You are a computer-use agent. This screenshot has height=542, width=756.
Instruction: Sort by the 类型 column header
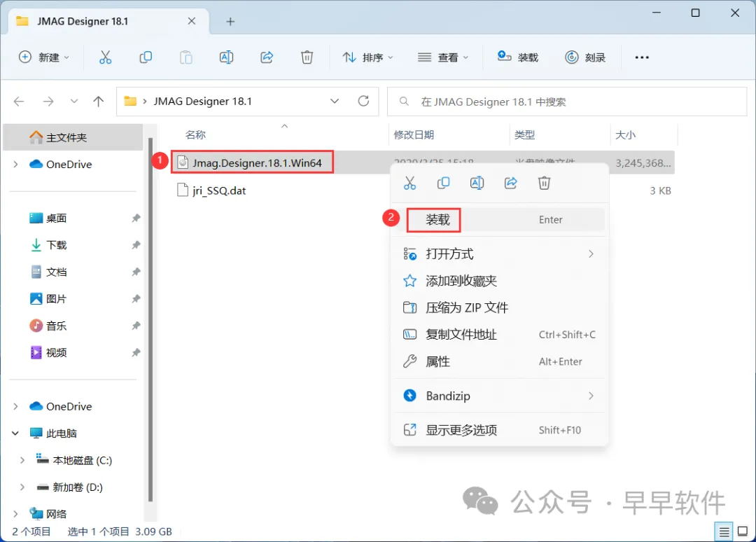524,135
